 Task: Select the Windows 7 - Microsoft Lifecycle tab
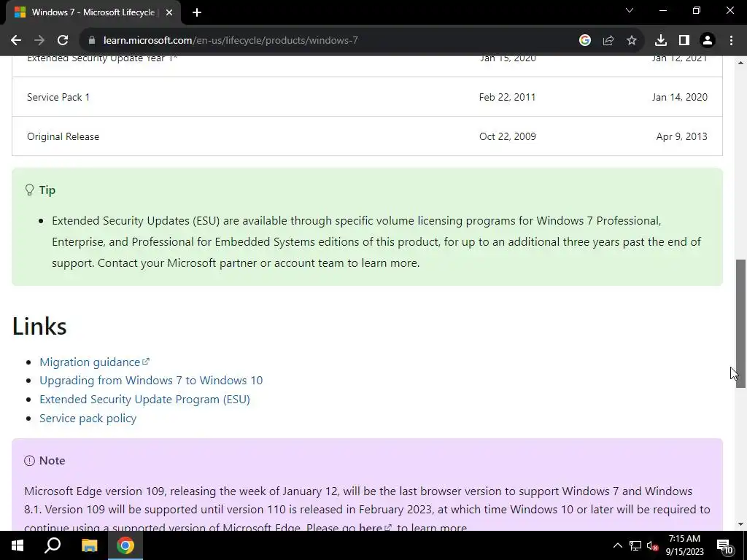click(93, 12)
